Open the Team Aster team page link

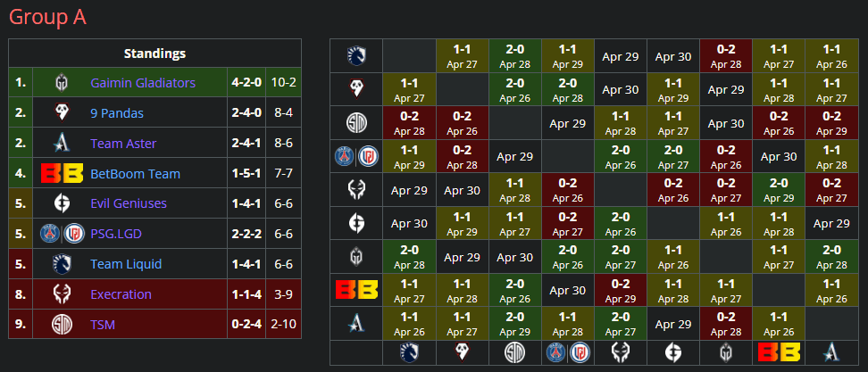click(x=123, y=144)
